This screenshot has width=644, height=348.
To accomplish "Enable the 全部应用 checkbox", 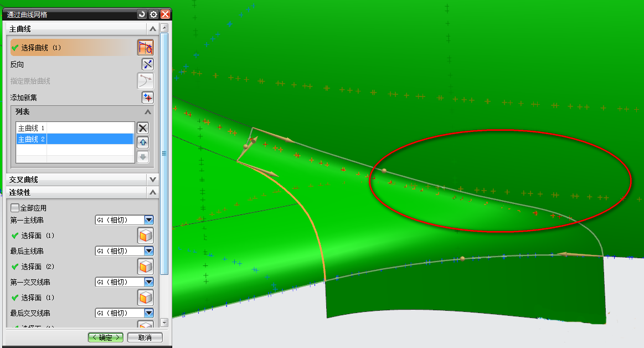I will pyautogui.click(x=15, y=208).
